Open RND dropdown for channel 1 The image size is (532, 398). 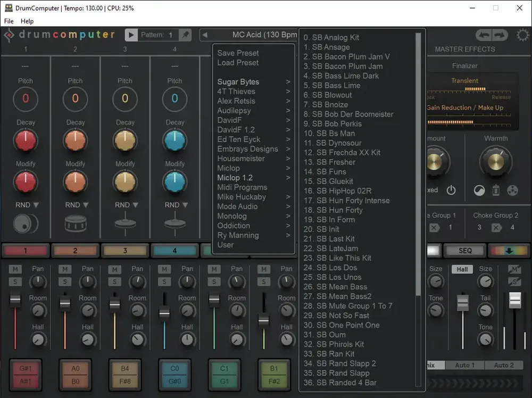tap(27, 205)
